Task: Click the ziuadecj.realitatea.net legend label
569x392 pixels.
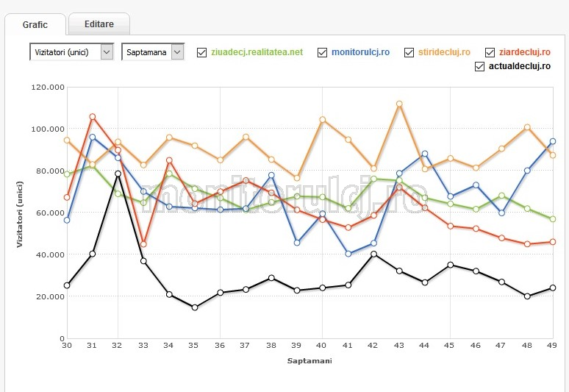Action: [257, 52]
